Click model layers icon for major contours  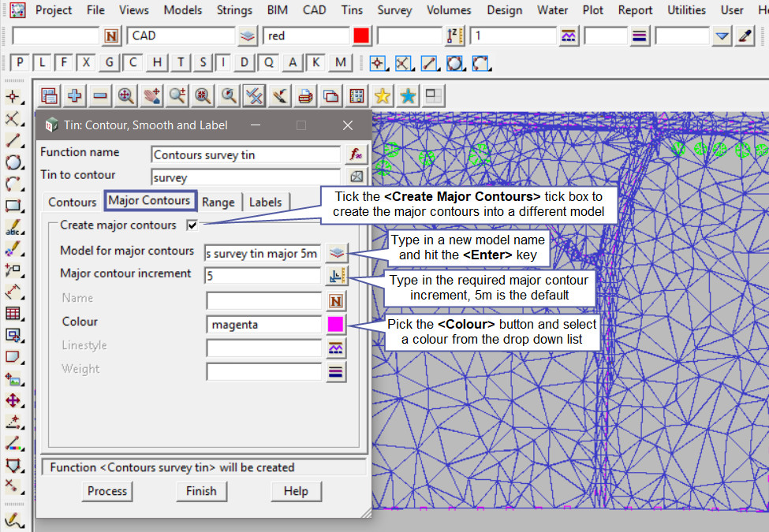(x=337, y=252)
